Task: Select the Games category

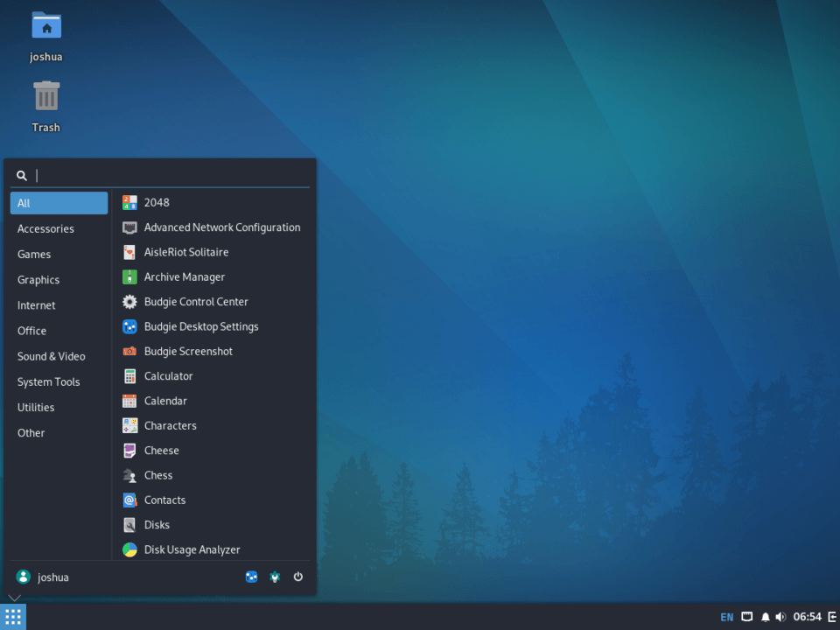Action: pos(34,254)
